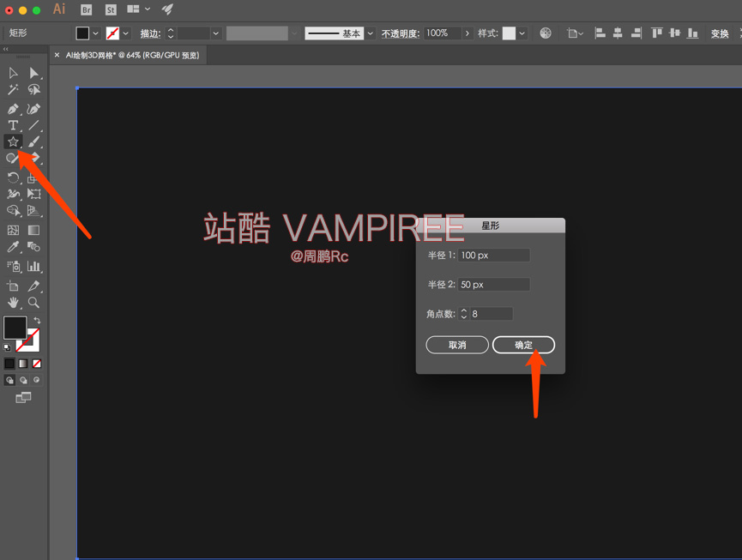Select the Mesh tool

(13, 231)
